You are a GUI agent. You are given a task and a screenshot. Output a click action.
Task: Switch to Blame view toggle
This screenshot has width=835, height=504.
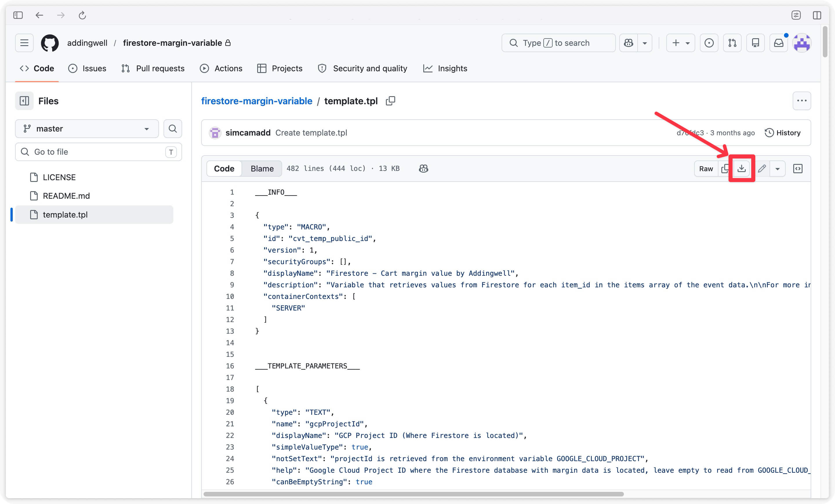[262, 169]
